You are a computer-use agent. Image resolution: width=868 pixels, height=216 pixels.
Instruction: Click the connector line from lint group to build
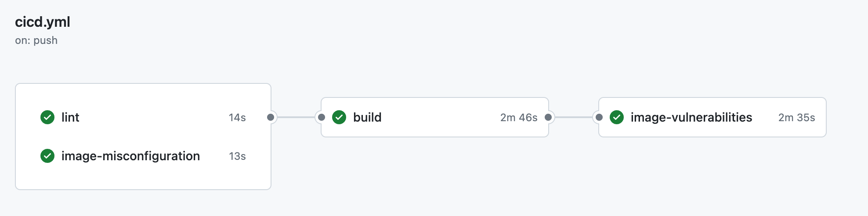(296, 117)
